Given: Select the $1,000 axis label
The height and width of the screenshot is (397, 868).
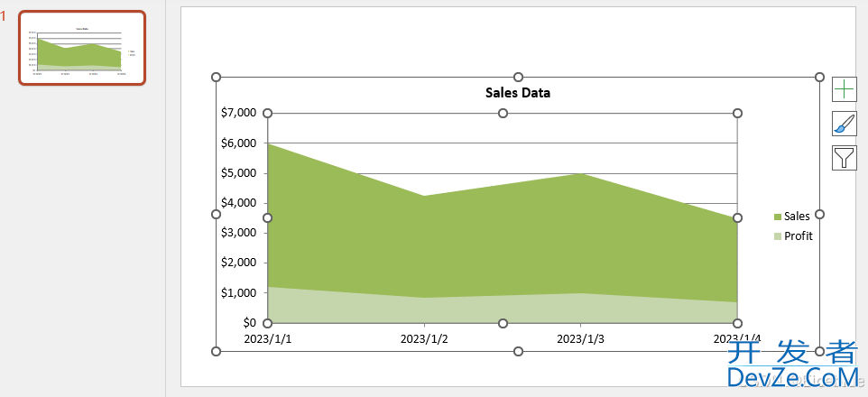Looking at the screenshot, I should coord(238,292).
